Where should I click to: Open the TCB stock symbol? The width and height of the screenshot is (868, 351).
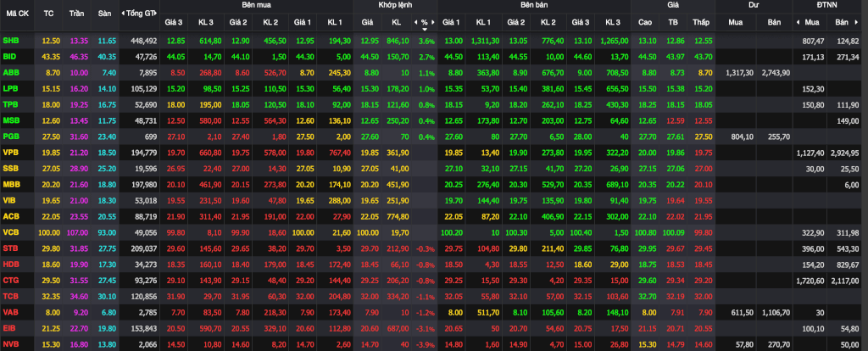pyautogui.click(x=10, y=296)
